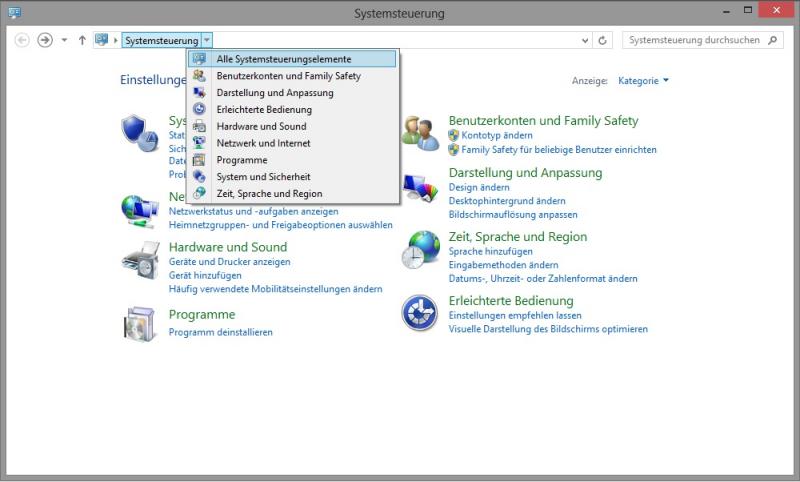The height and width of the screenshot is (482, 800).
Task: Click the Benutzerkonten und Family Safety users icon
Action: click(x=421, y=131)
